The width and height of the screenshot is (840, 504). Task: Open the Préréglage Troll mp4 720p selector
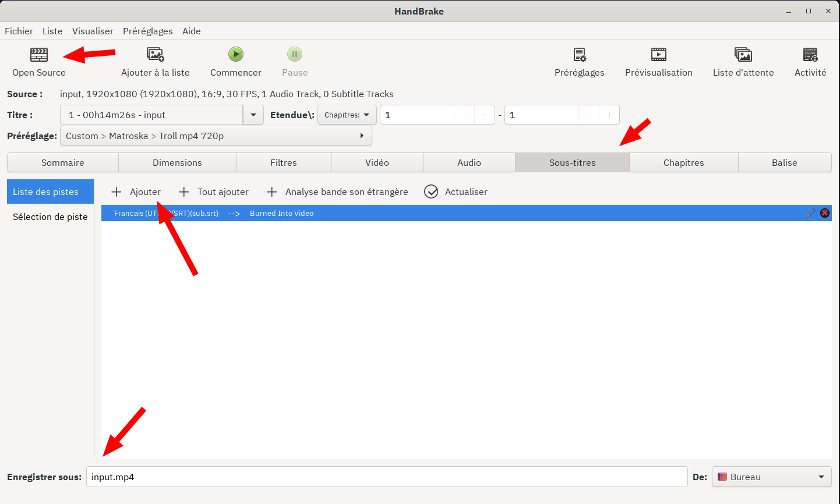(x=216, y=136)
